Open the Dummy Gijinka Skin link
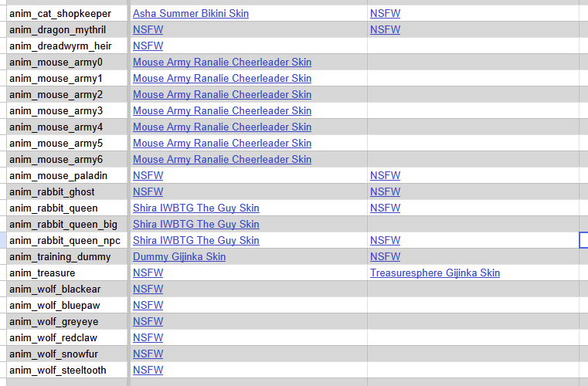This screenshot has width=588, height=386. point(178,257)
